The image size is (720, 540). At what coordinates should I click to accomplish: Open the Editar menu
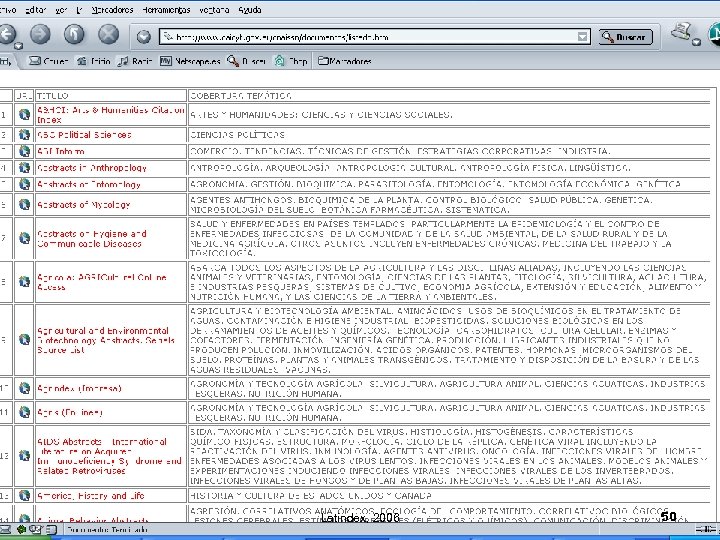click(x=35, y=10)
